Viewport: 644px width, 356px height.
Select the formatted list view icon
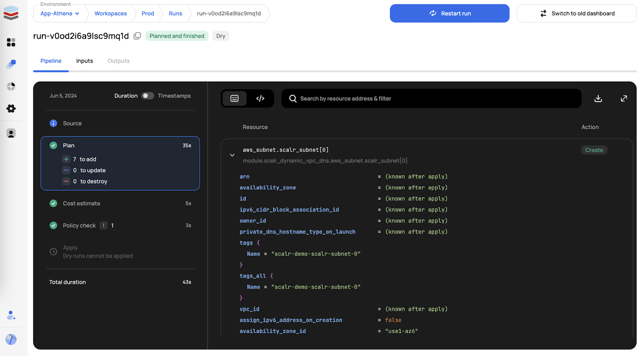point(235,99)
